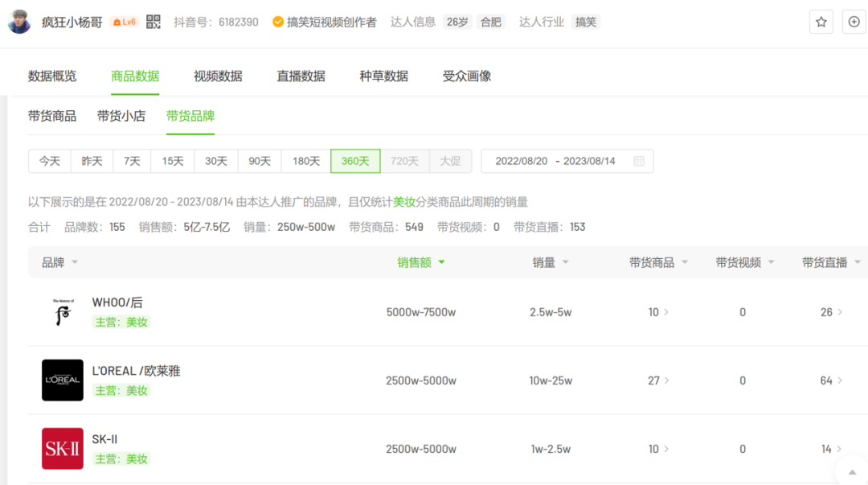Click the 主营: 美妆 tag under SK-II
This screenshot has height=485, width=868.
click(121, 459)
